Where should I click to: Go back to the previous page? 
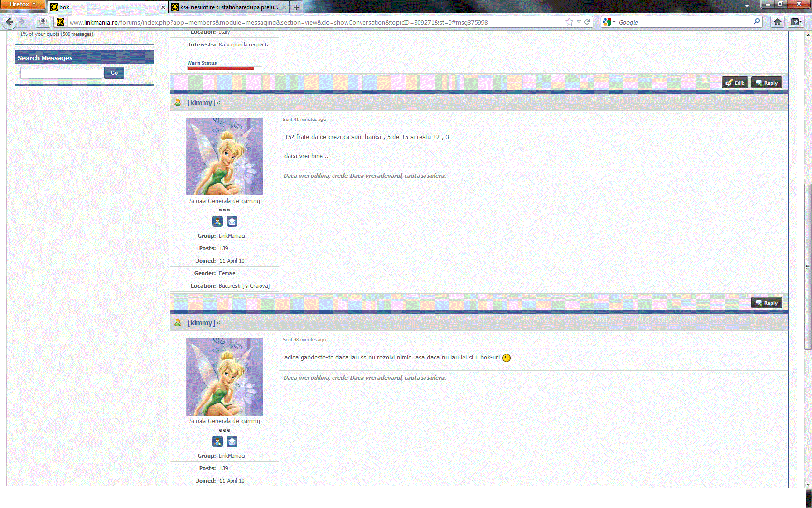pyautogui.click(x=9, y=22)
